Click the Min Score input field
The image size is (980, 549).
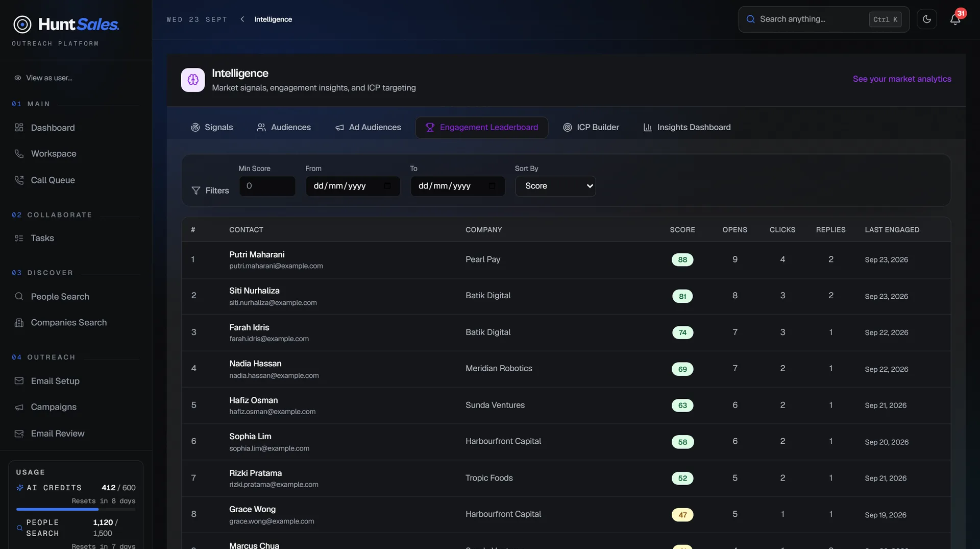pyautogui.click(x=267, y=186)
